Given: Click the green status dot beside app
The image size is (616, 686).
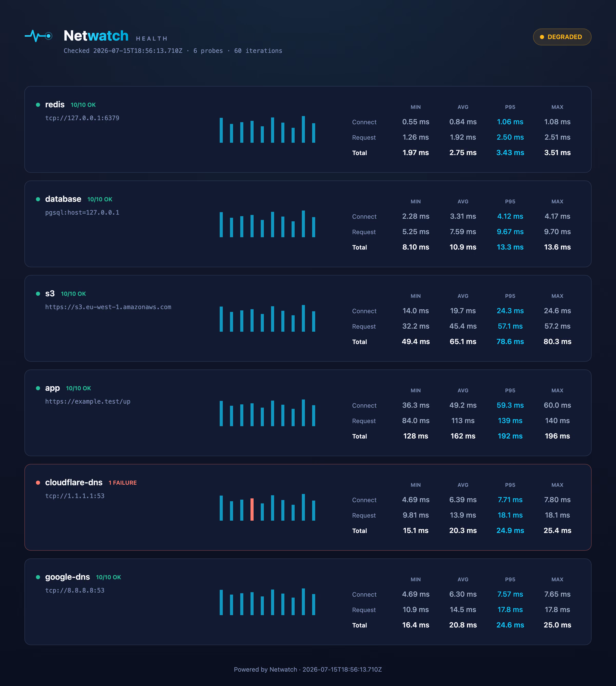Looking at the screenshot, I should [x=38, y=388].
